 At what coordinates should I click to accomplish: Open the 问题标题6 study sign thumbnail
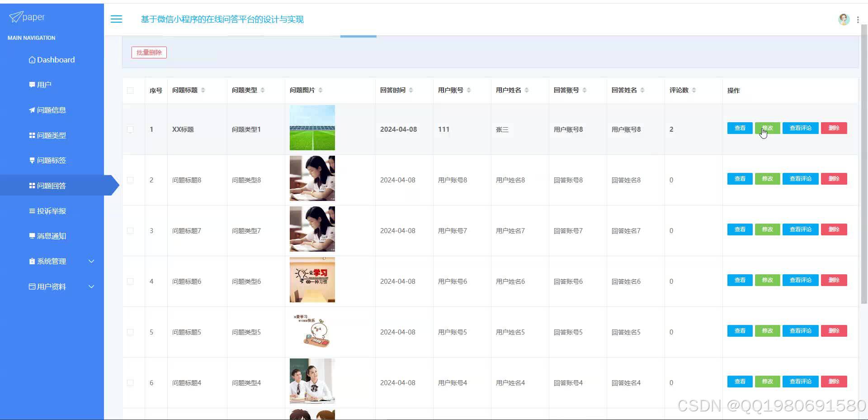pos(312,280)
